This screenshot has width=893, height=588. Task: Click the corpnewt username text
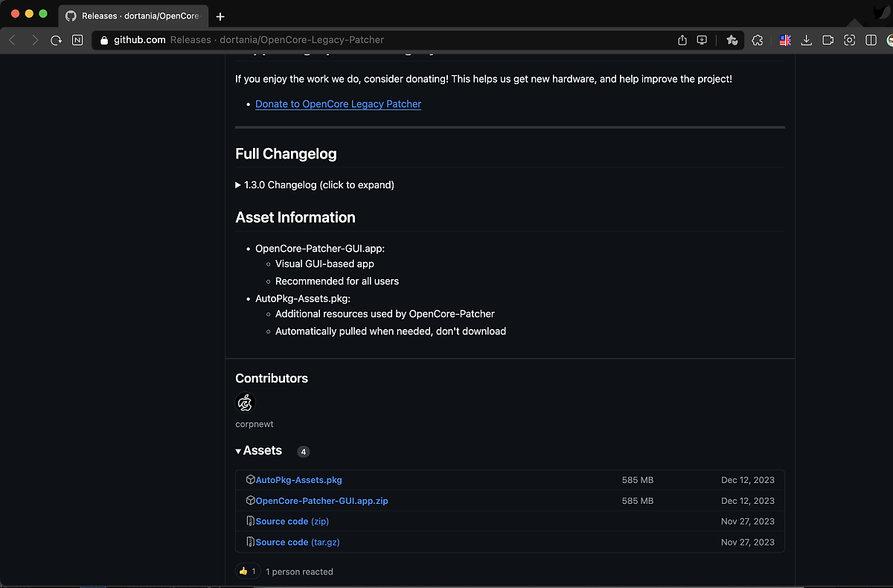click(255, 424)
